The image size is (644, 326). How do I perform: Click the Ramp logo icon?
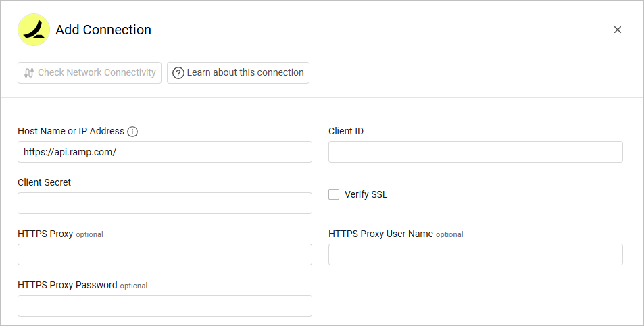coord(34,30)
